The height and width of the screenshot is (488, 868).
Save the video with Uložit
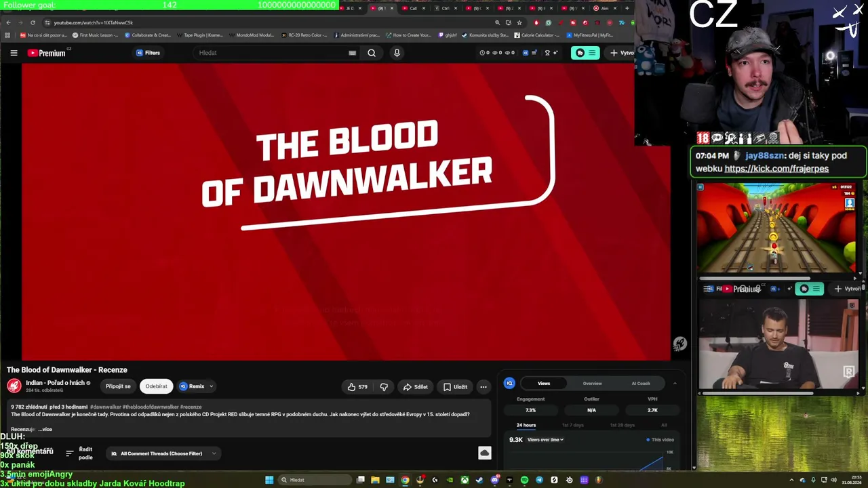coord(455,387)
